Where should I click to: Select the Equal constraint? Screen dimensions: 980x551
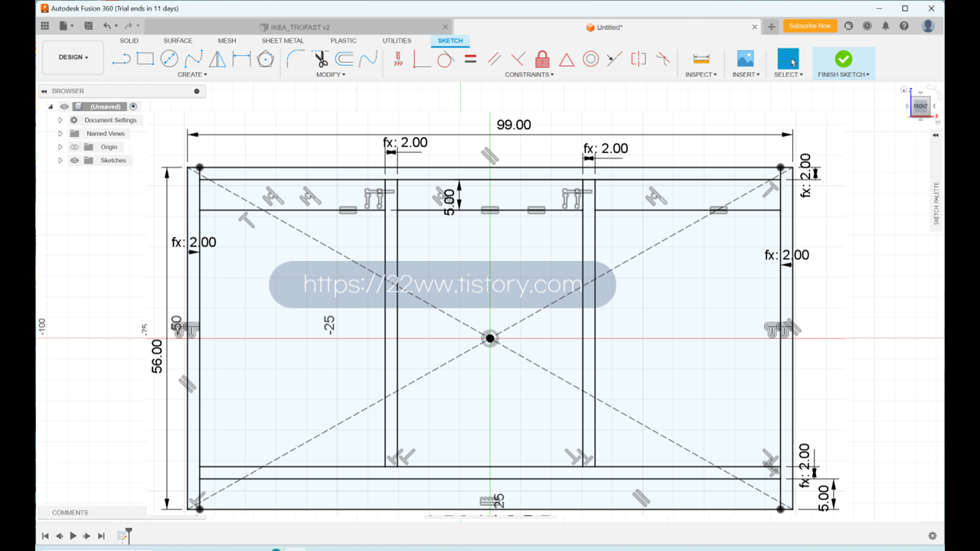(470, 59)
